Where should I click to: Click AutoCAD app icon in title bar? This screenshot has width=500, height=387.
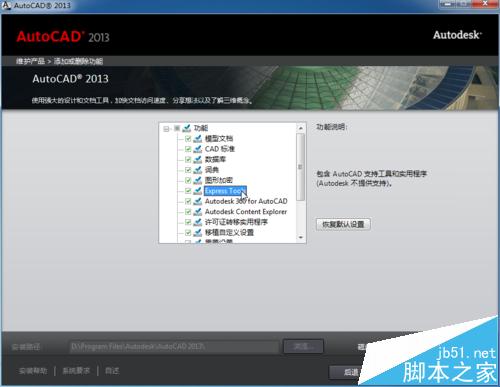[6, 5]
